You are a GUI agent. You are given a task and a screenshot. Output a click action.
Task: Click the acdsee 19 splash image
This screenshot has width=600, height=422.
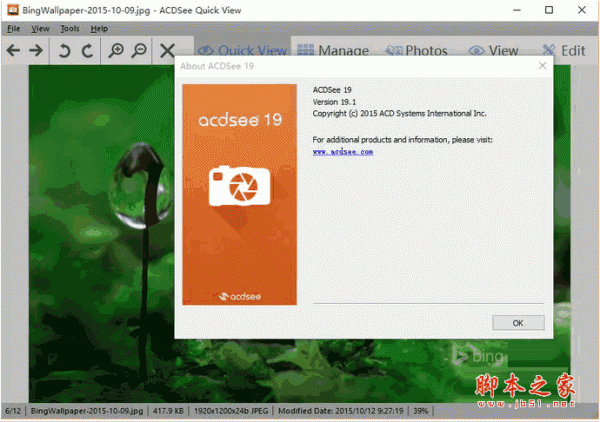[240, 194]
